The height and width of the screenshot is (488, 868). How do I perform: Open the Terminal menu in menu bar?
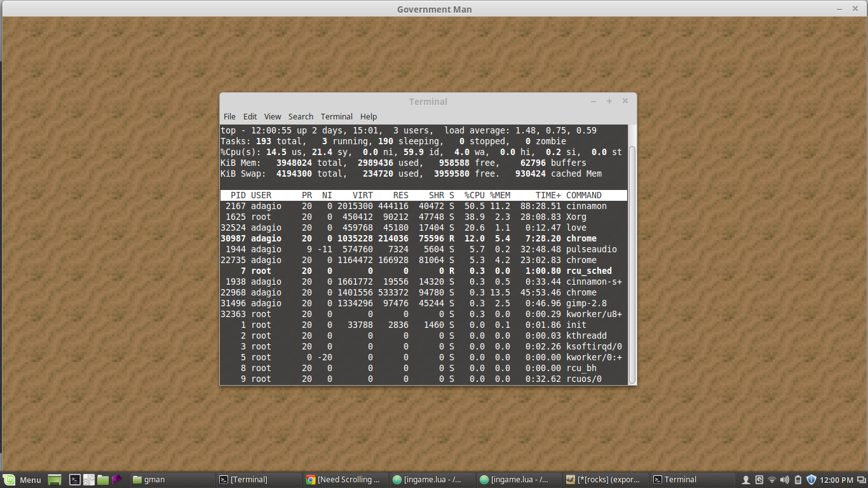click(x=337, y=116)
